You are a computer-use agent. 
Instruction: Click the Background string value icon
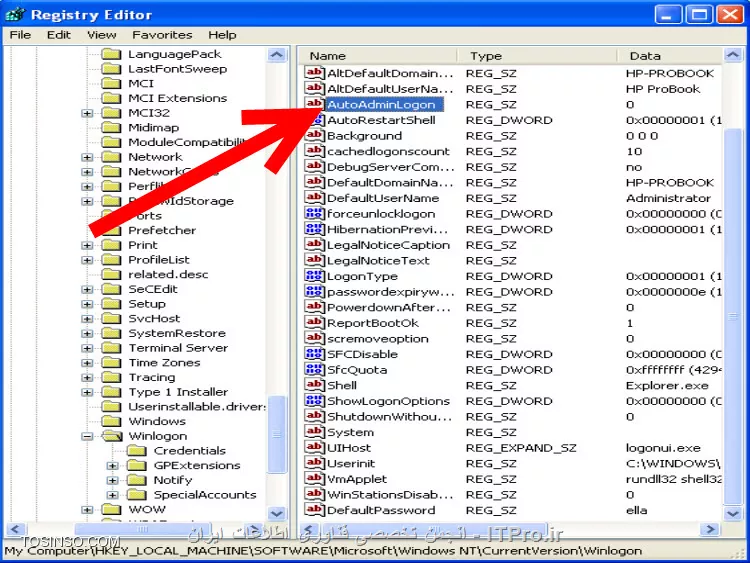314,135
